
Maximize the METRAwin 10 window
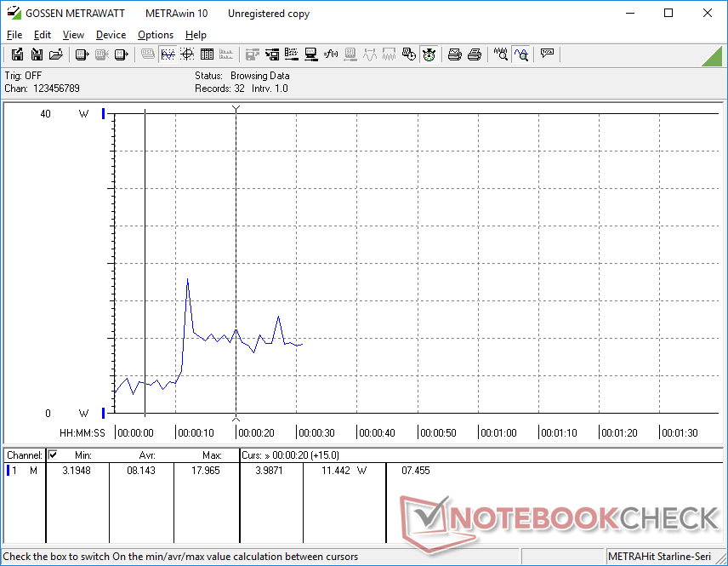tap(668, 13)
